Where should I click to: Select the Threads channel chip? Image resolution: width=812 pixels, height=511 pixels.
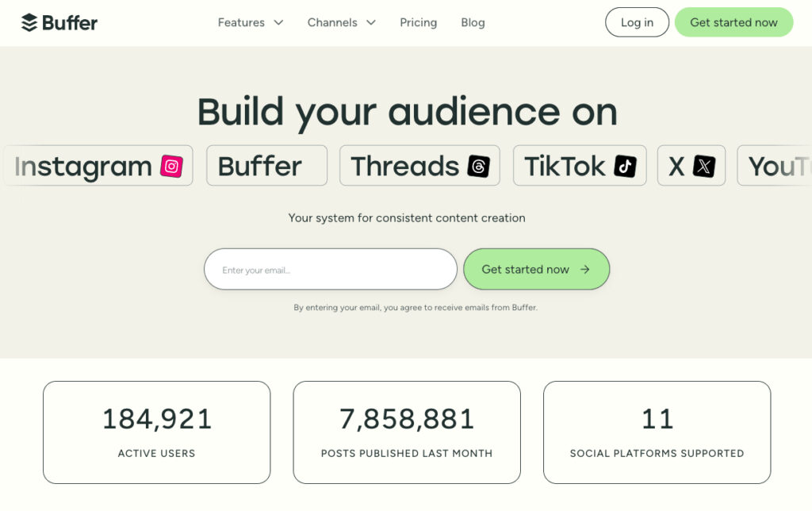coord(419,166)
